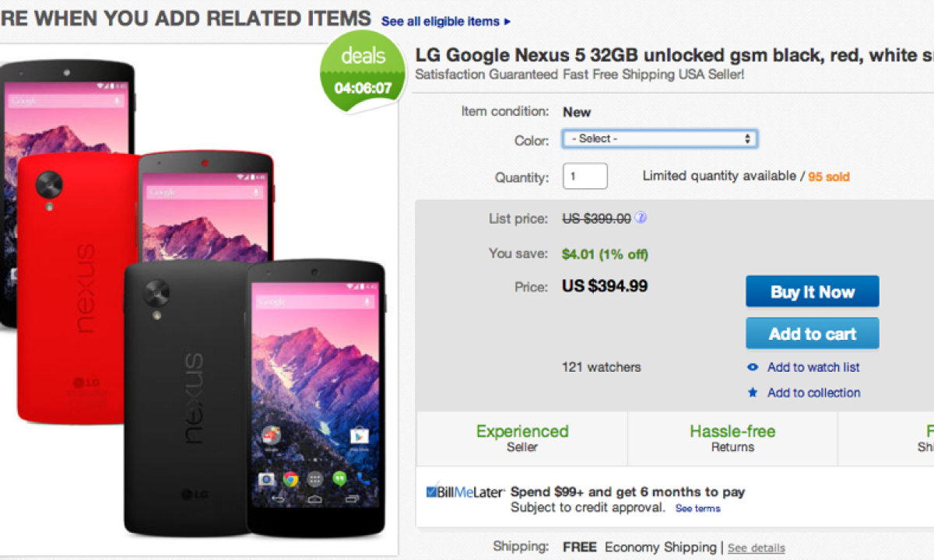Click the arrow after See all eligible items
The height and width of the screenshot is (560, 934).
pyautogui.click(x=508, y=22)
